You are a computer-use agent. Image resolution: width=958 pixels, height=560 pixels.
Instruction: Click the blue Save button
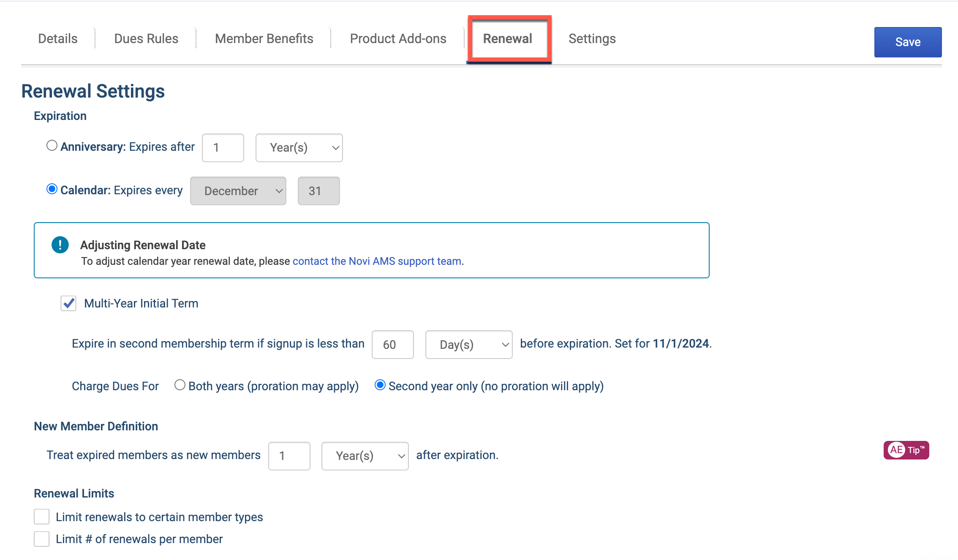pyautogui.click(x=908, y=42)
